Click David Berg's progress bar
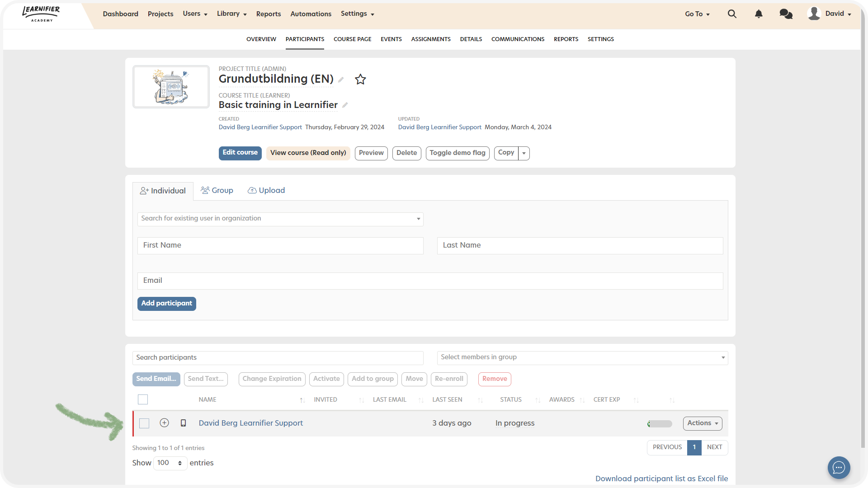 coord(660,424)
